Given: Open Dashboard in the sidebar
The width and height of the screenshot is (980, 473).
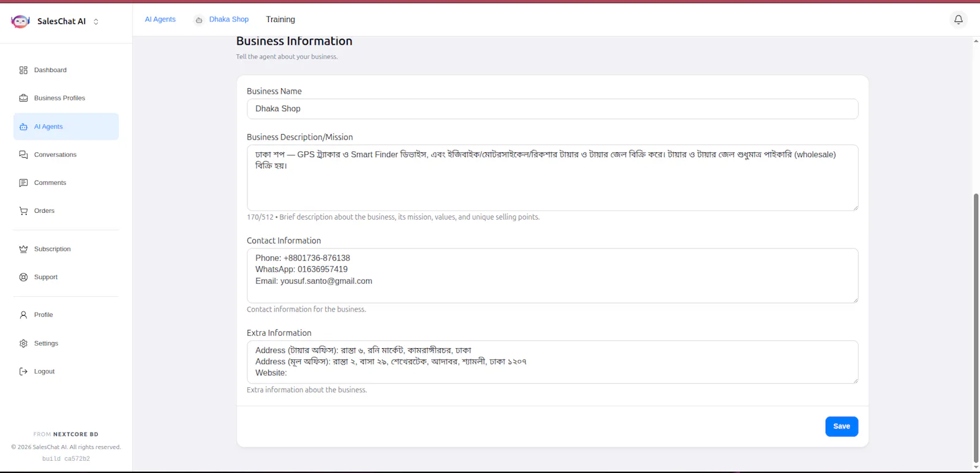Looking at the screenshot, I should point(66,70).
